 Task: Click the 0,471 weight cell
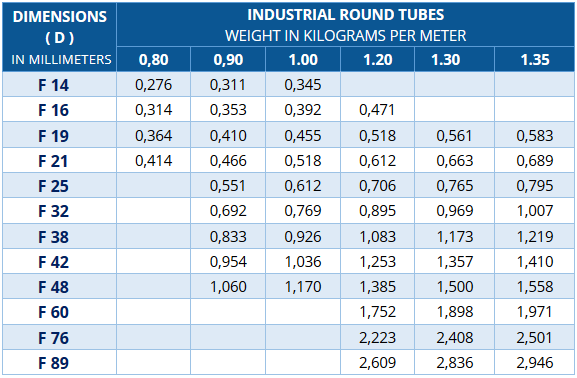(x=378, y=110)
